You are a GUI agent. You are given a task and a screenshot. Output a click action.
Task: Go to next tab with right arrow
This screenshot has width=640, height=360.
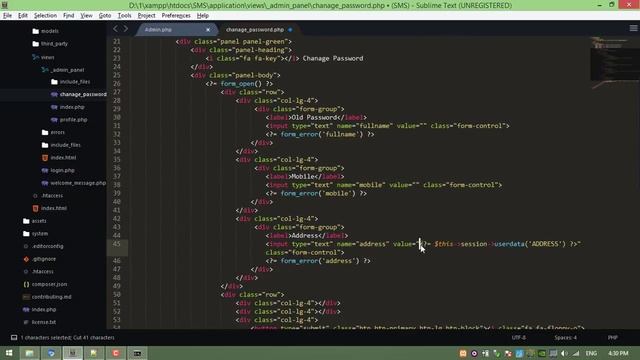tap(125, 29)
